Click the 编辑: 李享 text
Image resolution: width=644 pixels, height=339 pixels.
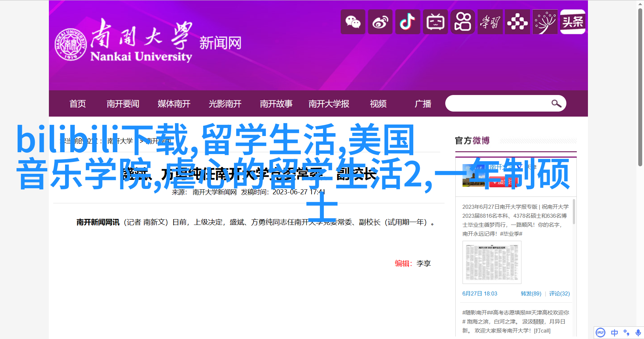point(413,263)
